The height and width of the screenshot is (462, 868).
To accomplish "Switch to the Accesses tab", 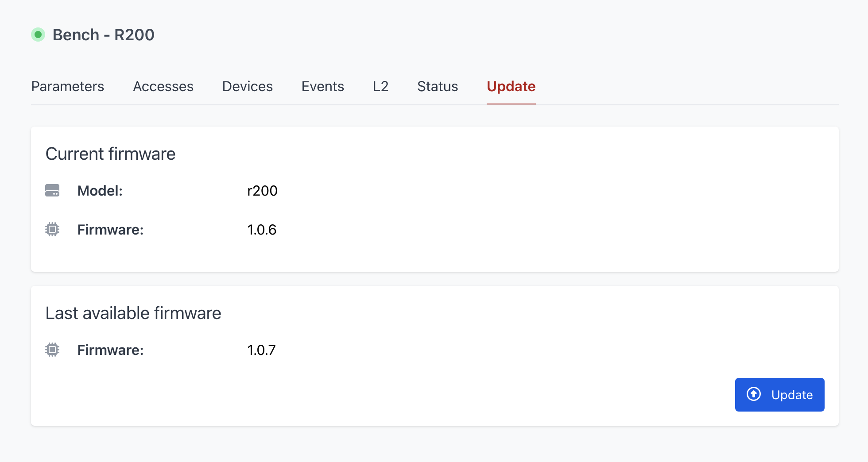I will tap(163, 86).
